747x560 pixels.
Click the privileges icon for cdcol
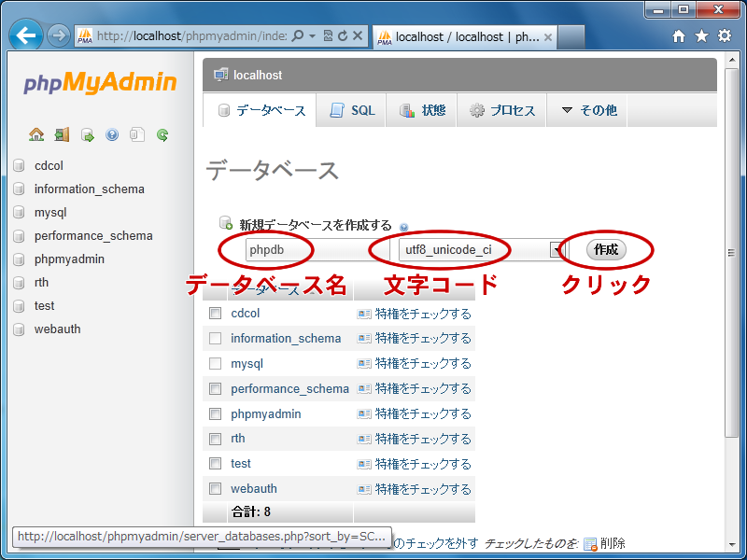click(364, 314)
